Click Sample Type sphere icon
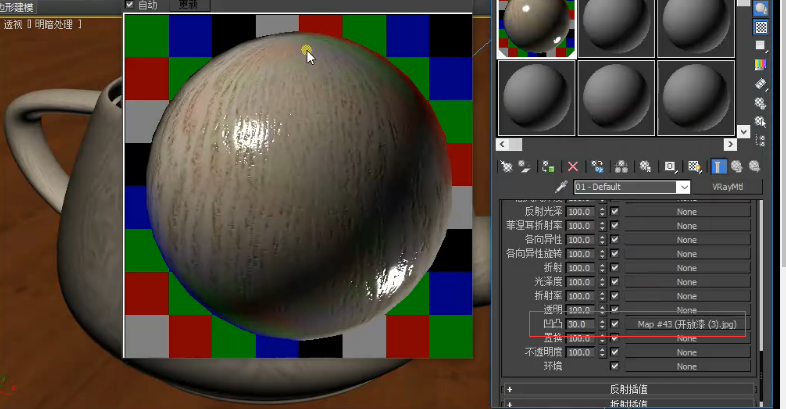Image resolution: width=786 pixels, height=409 pixels. (761, 9)
